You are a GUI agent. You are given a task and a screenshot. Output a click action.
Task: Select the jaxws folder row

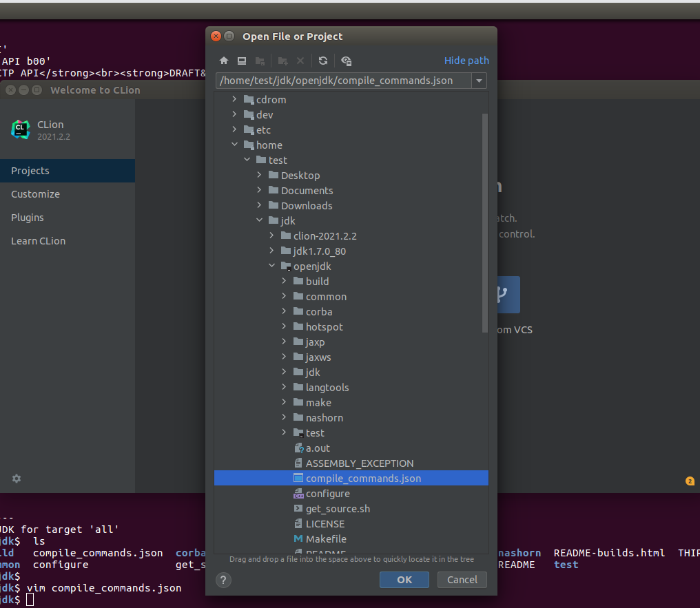[x=351, y=357]
